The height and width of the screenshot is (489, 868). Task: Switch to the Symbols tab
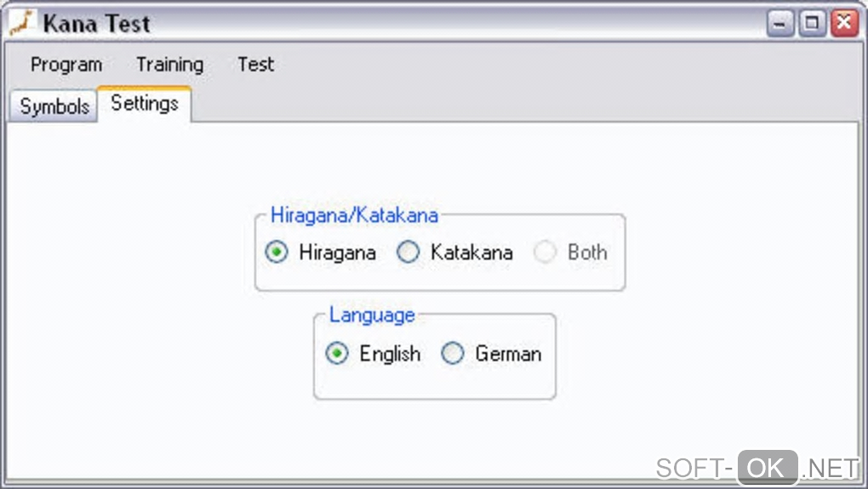pos(54,106)
